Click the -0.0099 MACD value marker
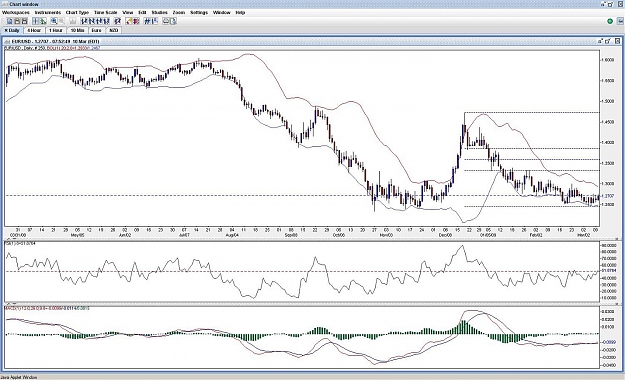The height and width of the screenshot is (380, 625). pyautogui.click(x=608, y=342)
